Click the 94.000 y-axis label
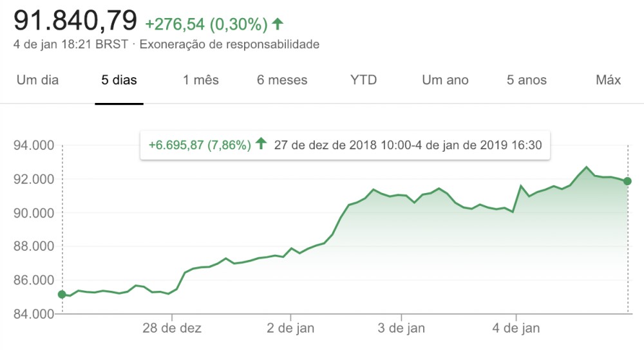644x350 pixels. coord(33,145)
